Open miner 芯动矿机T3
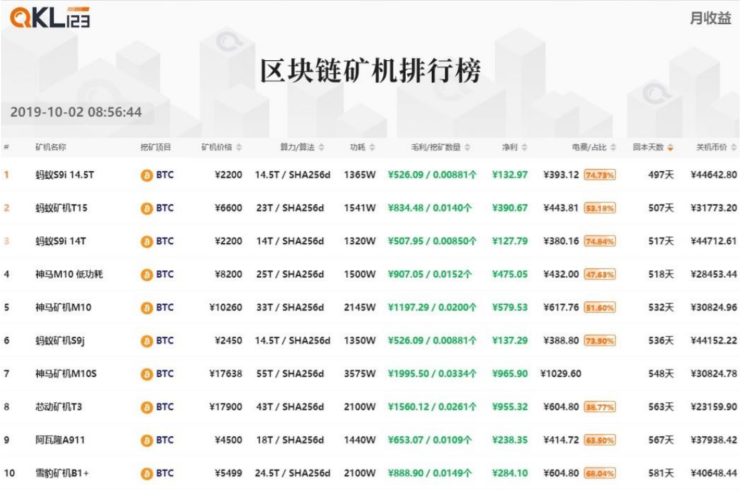The width and height of the screenshot is (745, 493). 59,407
